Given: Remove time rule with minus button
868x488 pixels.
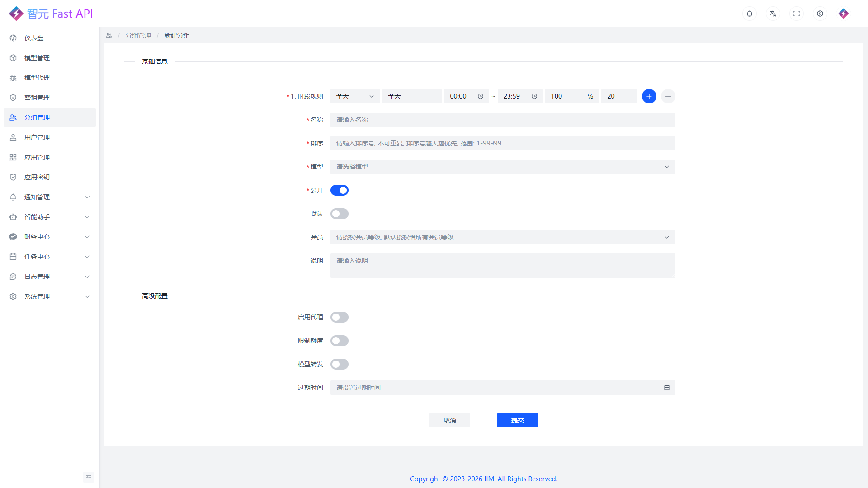Looking at the screenshot, I should pyautogui.click(x=668, y=96).
